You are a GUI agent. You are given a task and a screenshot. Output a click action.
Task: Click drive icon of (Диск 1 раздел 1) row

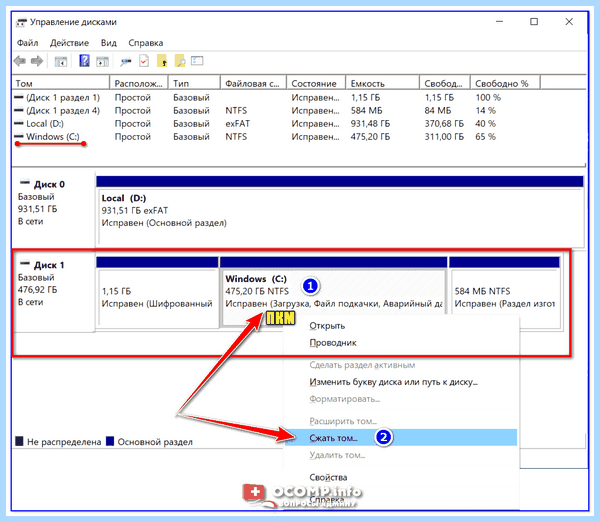tap(18, 97)
